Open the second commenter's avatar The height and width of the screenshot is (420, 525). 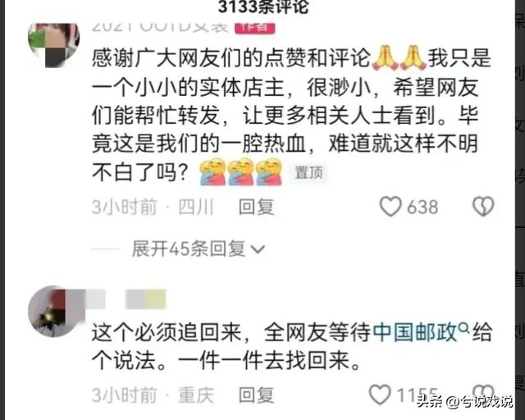(x=53, y=312)
